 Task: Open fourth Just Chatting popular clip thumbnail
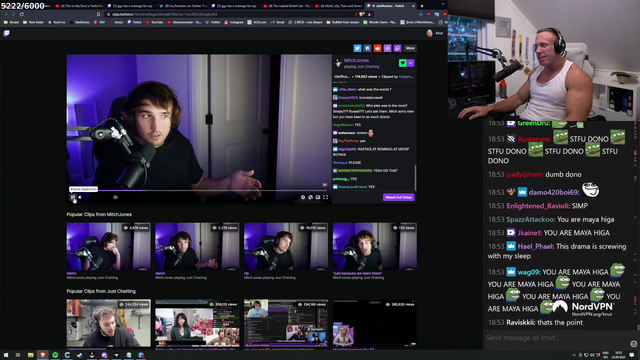coord(375,323)
